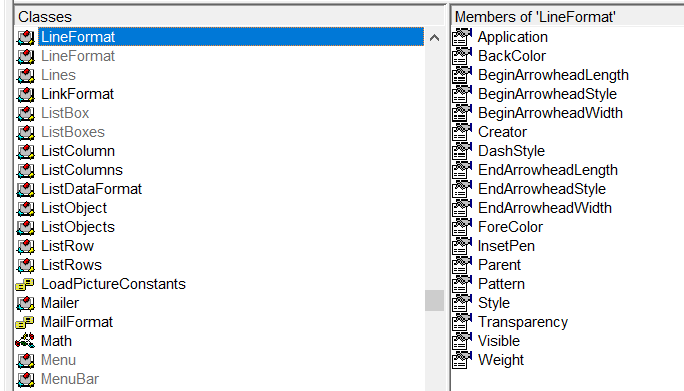Click the greyed class icon beside Menu
This screenshot has height=391, width=684.
(25, 360)
